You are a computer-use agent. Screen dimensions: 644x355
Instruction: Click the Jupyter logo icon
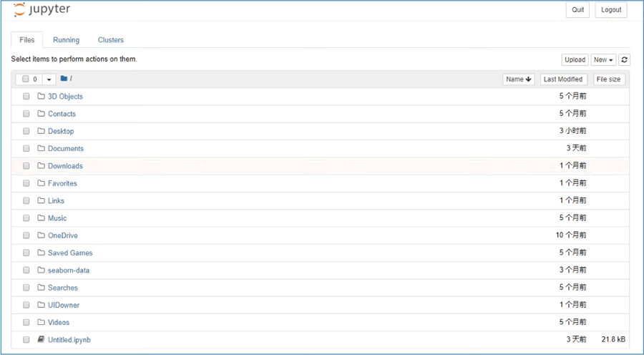tap(19, 10)
